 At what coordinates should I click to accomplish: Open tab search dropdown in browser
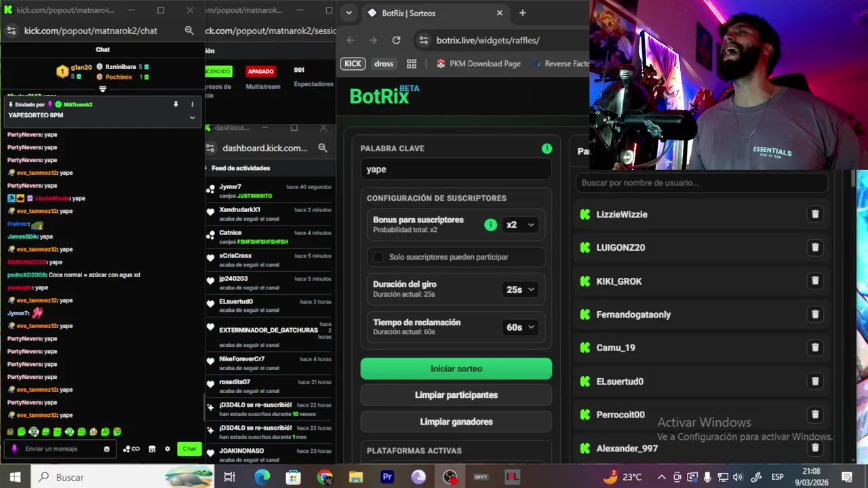(349, 13)
